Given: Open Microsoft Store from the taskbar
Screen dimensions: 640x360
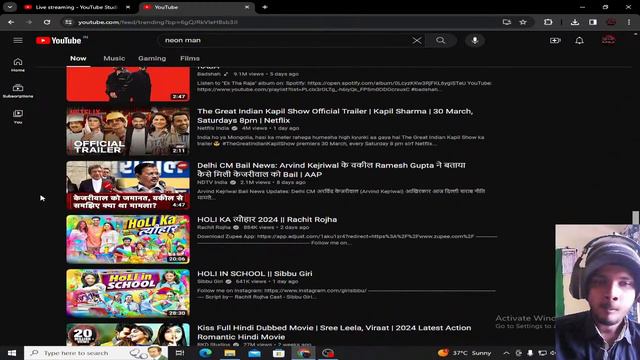Looking at the screenshot, I should 279,353.
